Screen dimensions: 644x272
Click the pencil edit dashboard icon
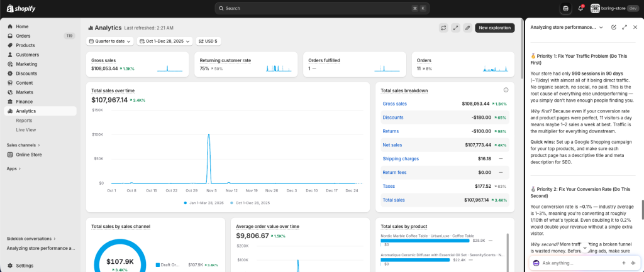pyautogui.click(x=467, y=28)
